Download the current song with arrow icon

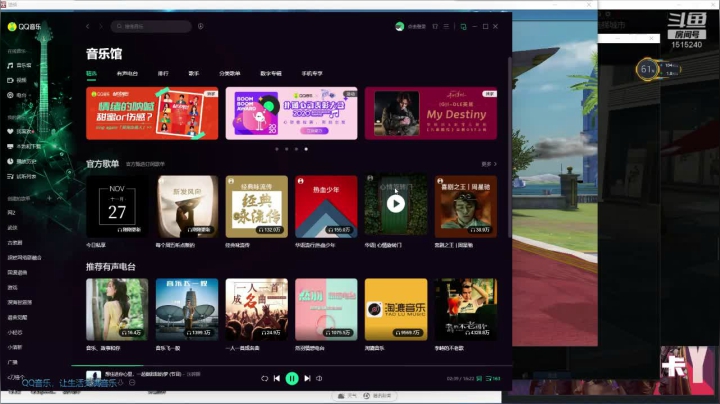[121, 382]
